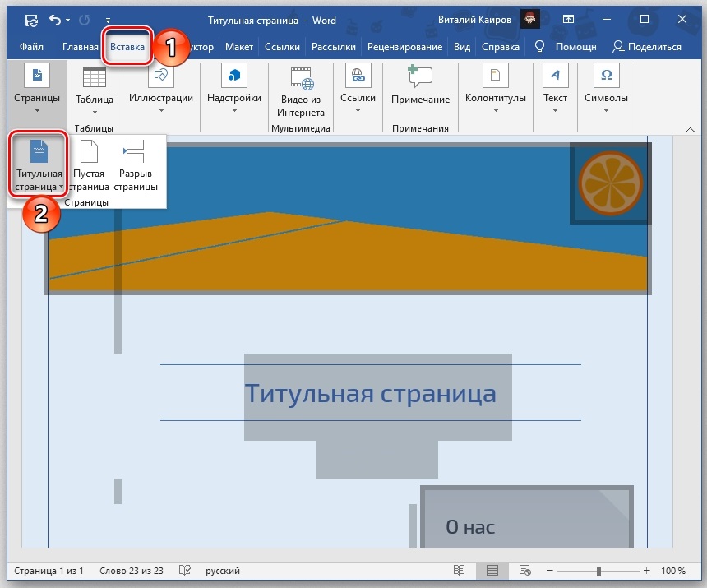
Task: Open the Макет tab
Action: pos(239,47)
